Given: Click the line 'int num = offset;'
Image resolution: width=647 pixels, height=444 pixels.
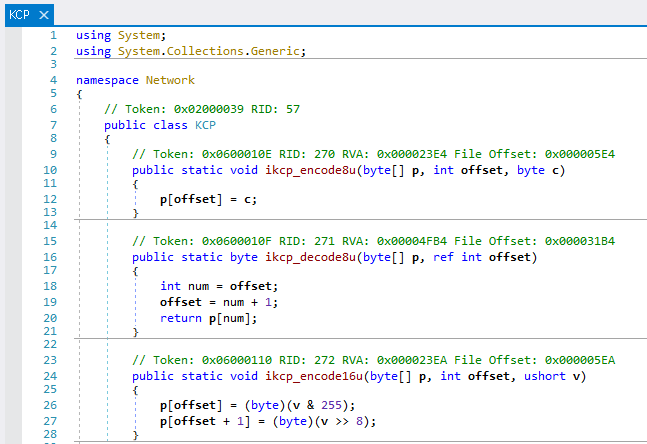Looking at the screenshot, I should coord(219,286).
